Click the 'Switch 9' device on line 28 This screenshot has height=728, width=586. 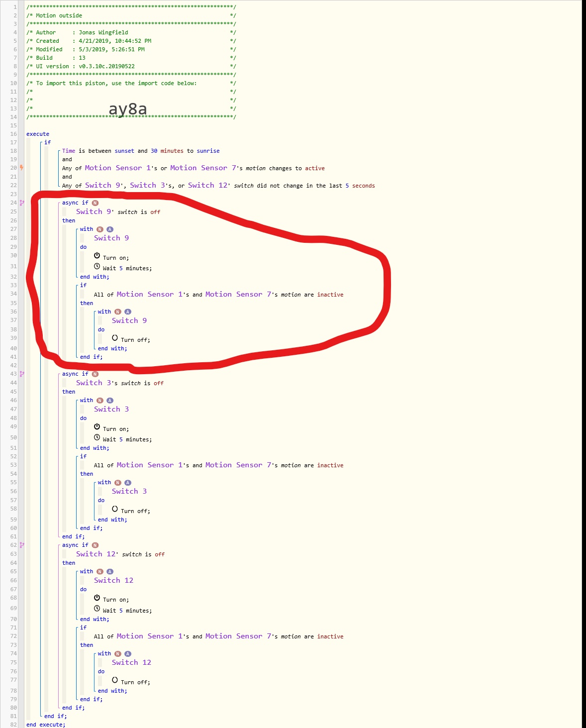111,238
